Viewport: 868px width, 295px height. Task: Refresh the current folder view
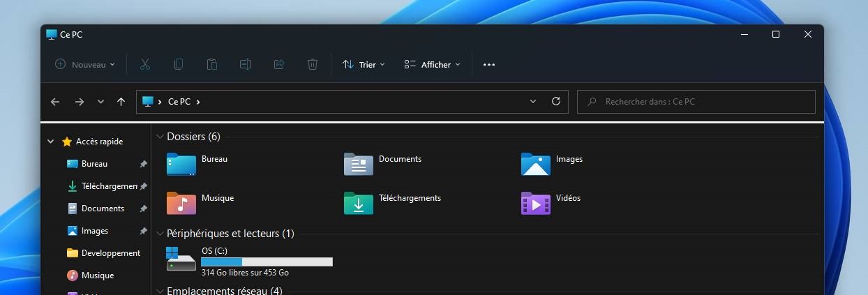pos(556,101)
